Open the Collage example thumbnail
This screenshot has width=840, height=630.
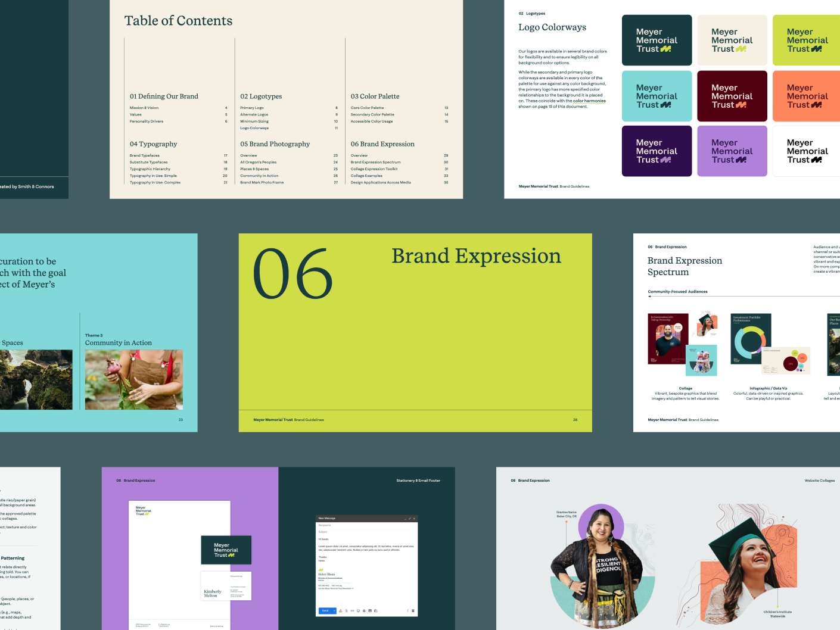pos(683,344)
